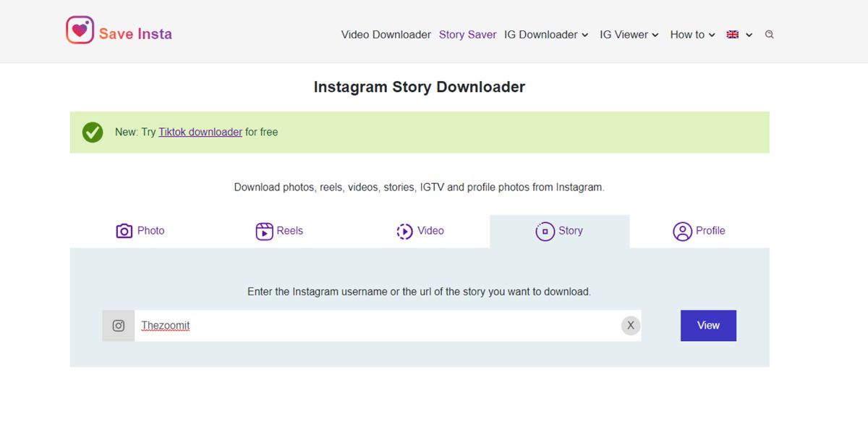Expand the How to dropdown menu
This screenshot has width=868, height=425.
click(692, 34)
